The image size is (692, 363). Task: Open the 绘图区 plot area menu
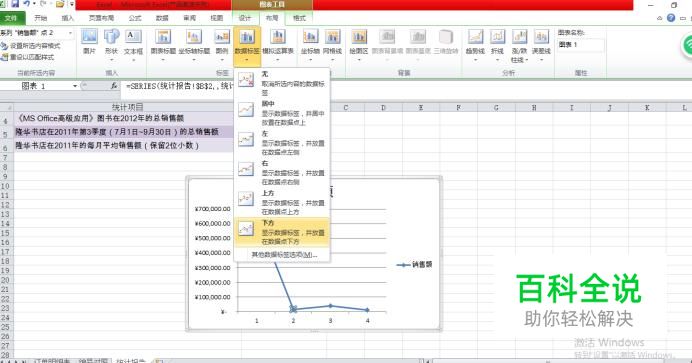coord(359,44)
